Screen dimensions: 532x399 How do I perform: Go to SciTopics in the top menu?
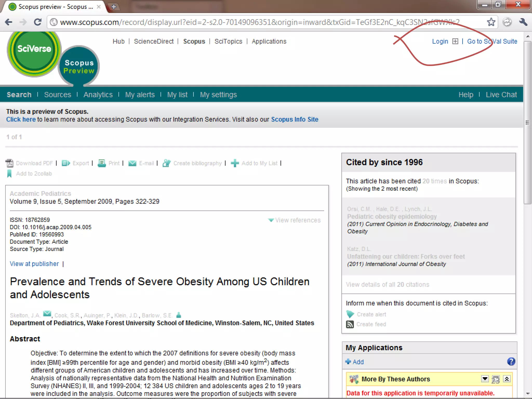(x=228, y=41)
